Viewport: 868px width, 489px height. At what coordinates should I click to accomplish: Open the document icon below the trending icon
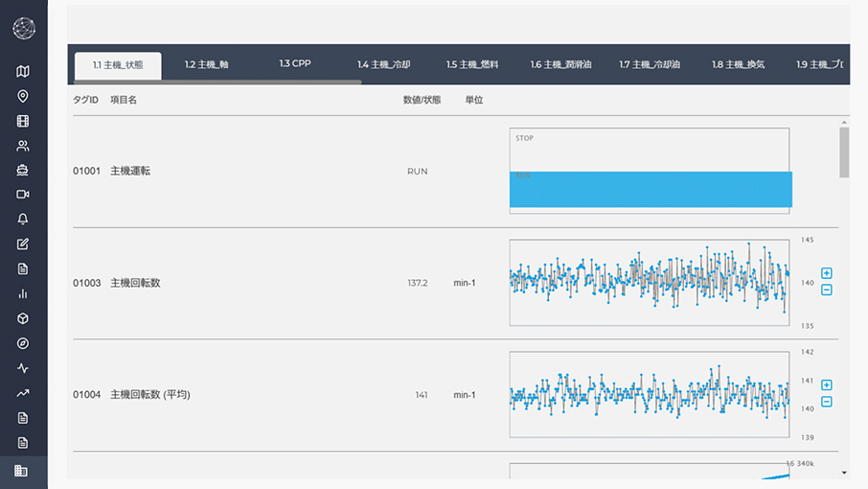tap(23, 418)
